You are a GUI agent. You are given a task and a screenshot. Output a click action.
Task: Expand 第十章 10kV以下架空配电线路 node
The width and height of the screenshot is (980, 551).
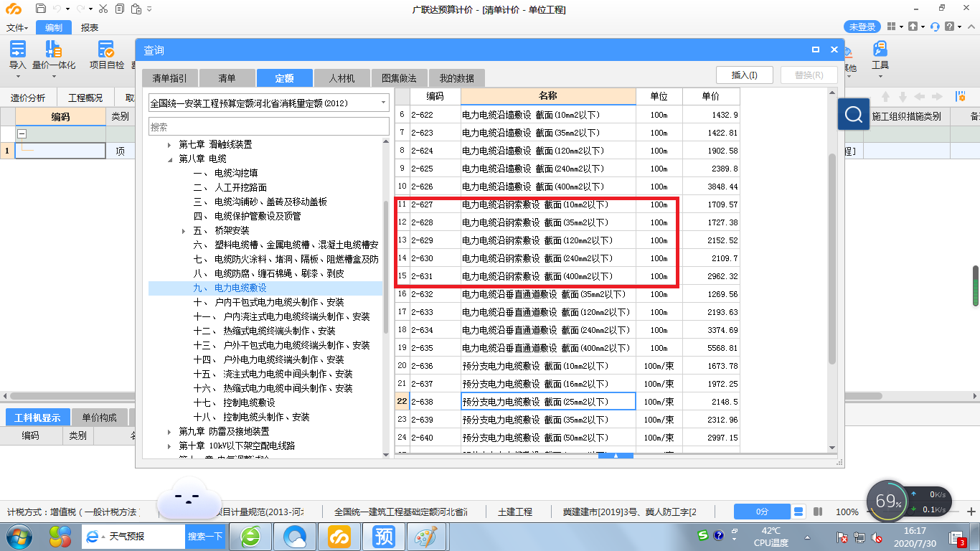[169, 446]
